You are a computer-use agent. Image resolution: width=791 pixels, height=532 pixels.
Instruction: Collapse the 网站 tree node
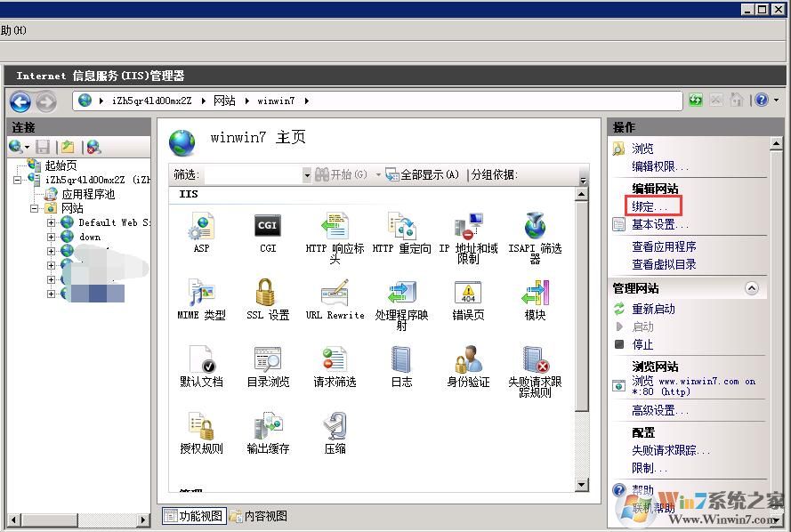pyautogui.click(x=35, y=208)
